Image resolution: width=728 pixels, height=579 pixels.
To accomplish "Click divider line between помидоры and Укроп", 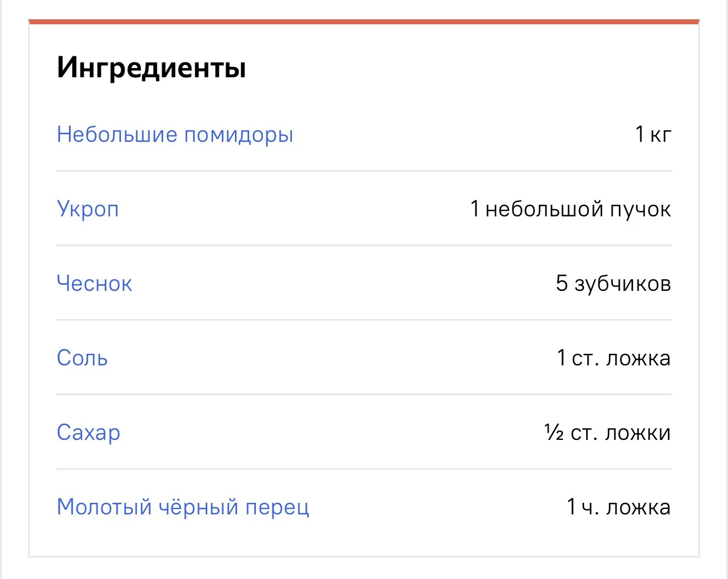I will pyautogui.click(x=364, y=171).
